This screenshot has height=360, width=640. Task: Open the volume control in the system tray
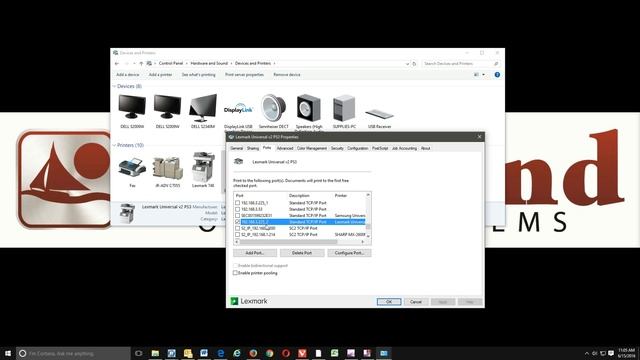pyautogui.click(x=595, y=353)
